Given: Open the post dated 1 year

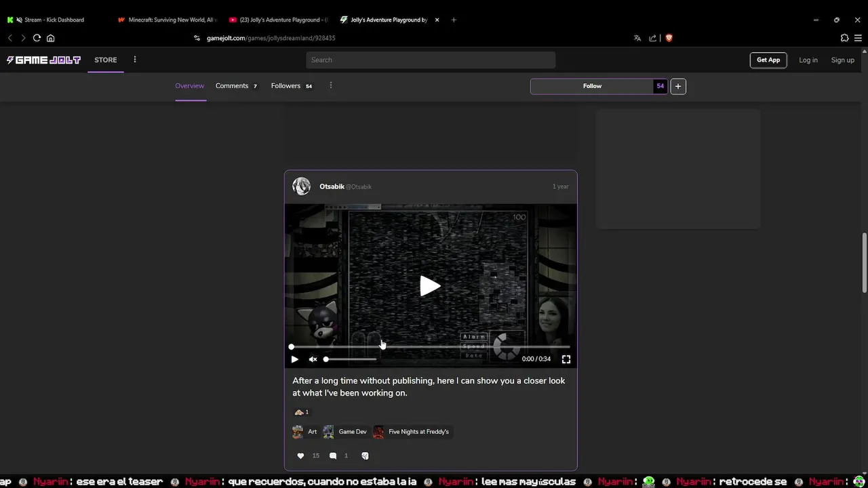Looking at the screenshot, I should (560, 186).
